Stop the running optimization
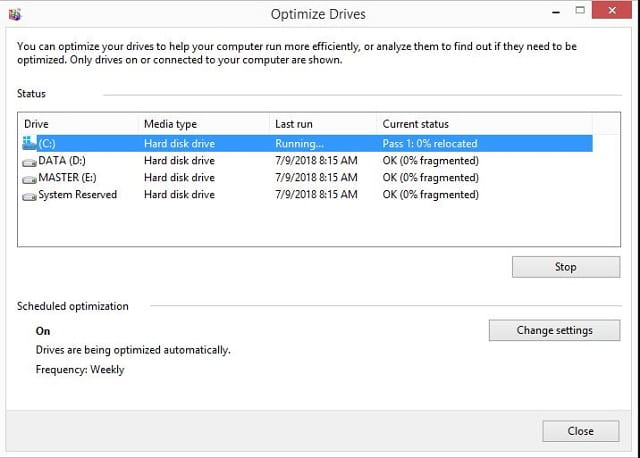This screenshot has height=458, width=640. [x=566, y=267]
